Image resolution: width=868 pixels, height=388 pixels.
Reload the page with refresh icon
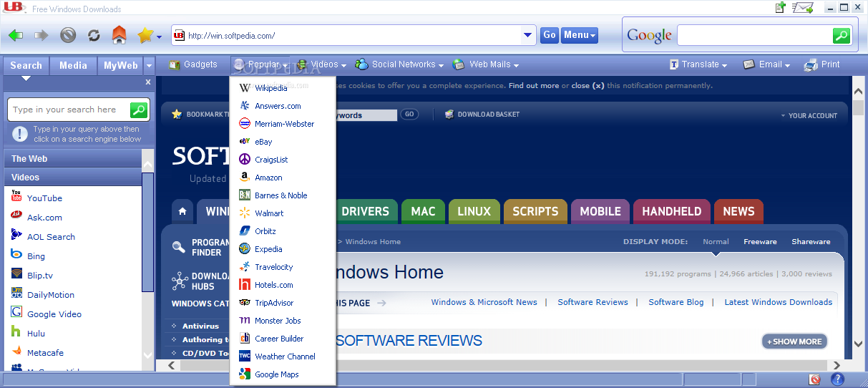click(x=94, y=35)
